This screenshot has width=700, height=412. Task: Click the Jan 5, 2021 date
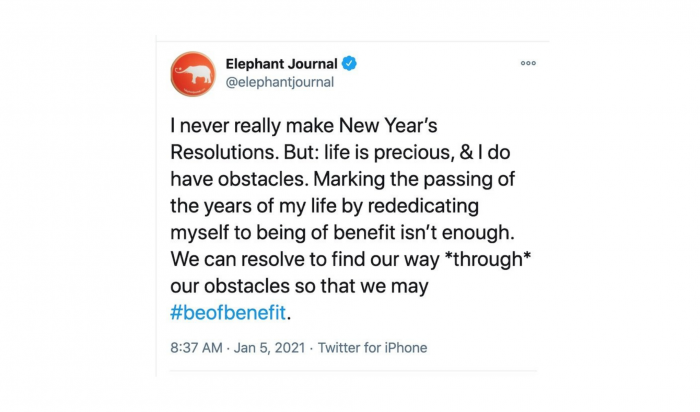click(269, 348)
